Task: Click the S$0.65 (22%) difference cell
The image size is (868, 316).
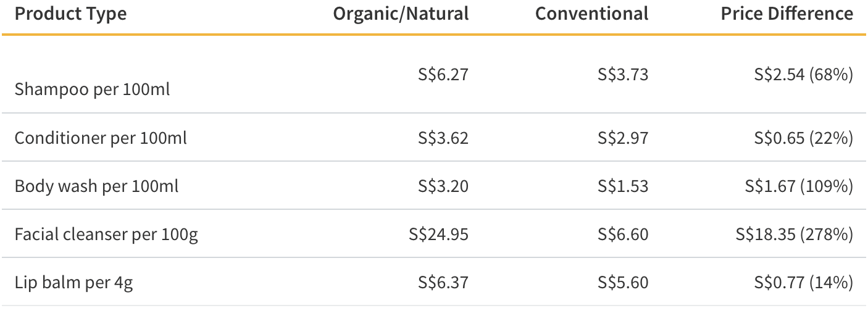Action: click(x=803, y=138)
